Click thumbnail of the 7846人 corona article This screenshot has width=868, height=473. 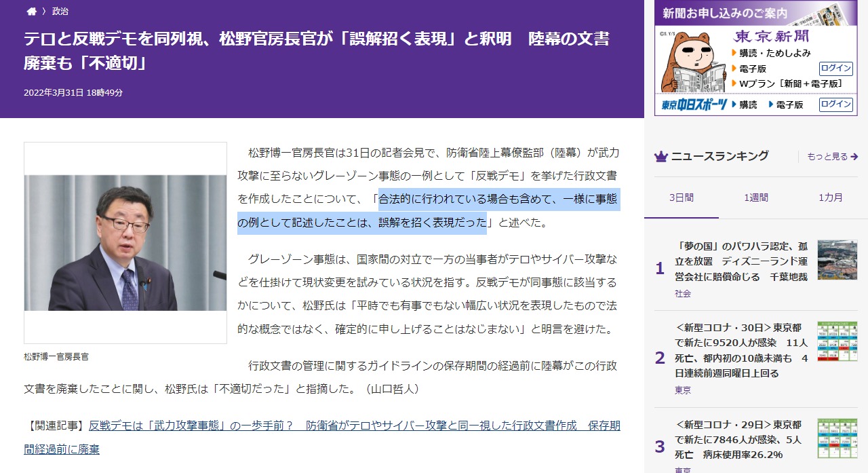pos(837,438)
